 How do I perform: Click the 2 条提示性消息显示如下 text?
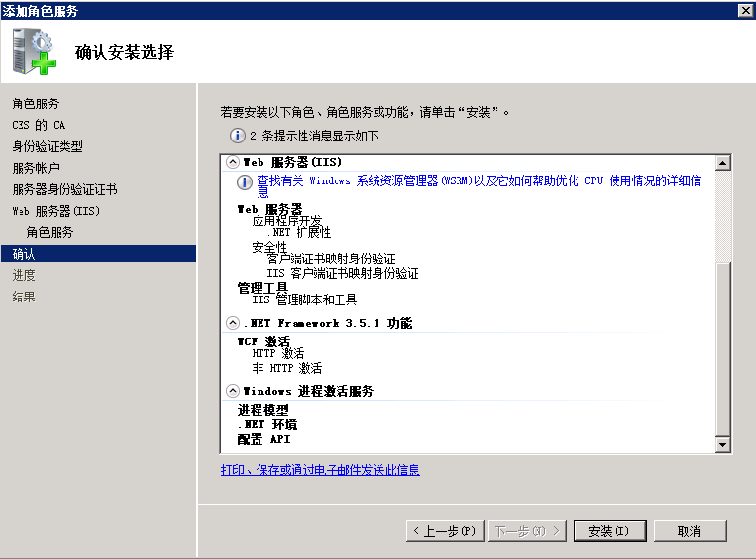tap(314, 136)
